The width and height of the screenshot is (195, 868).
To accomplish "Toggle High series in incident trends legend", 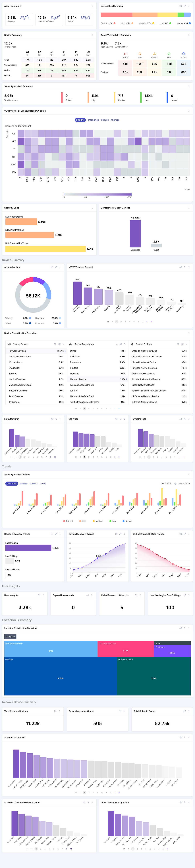I will [82, 521].
